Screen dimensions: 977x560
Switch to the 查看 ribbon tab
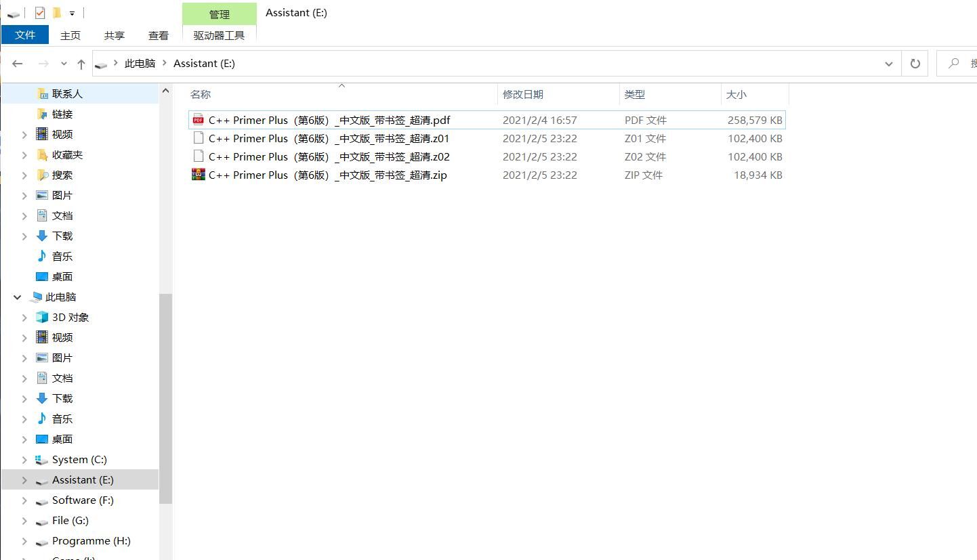(x=159, y=35)
